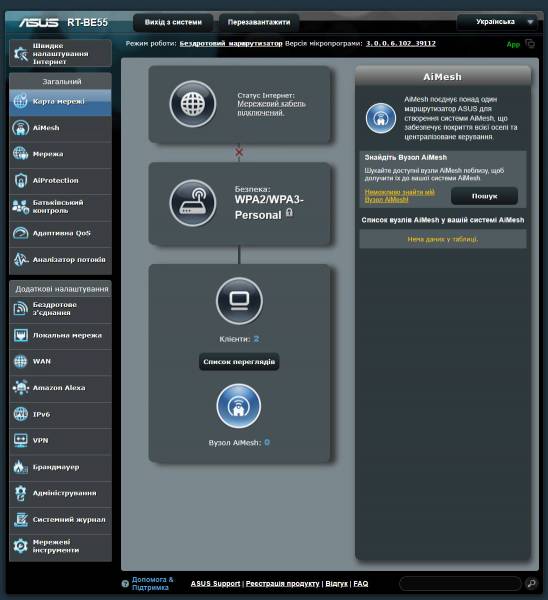Image resolution: width=548 pixels, height=600 pixels.
Task: Click the AiMesh node icon in map
Action: click(x=239, y=406)
